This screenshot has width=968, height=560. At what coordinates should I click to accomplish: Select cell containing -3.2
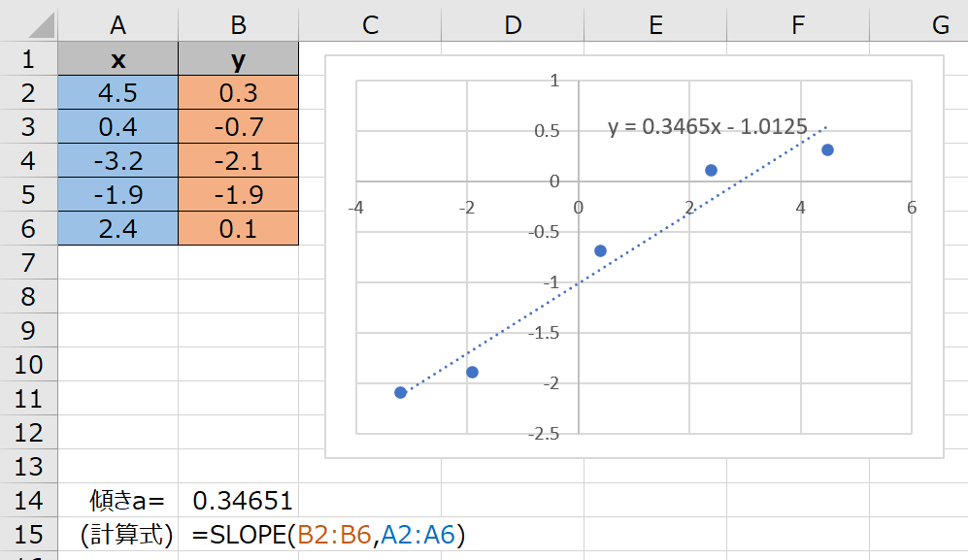(x=117, y=161)
